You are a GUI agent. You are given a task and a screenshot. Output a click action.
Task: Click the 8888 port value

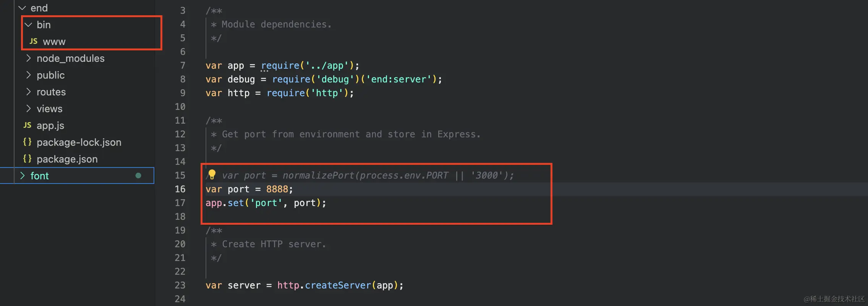click(x=277, y=189)
